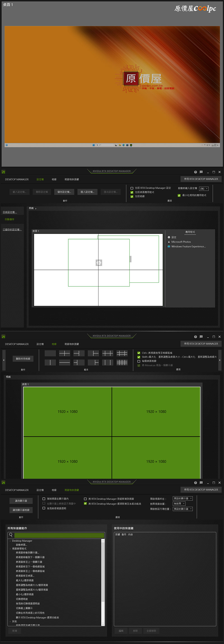Uncheck the 包括桌面應用程式 option
This screenshot has width=224, height=644.
tap(132, 192)
